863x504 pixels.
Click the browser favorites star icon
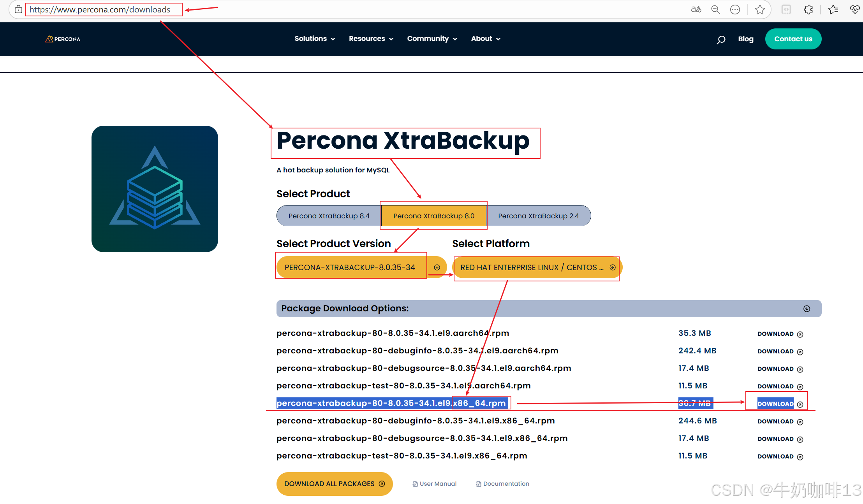[760, 10]
